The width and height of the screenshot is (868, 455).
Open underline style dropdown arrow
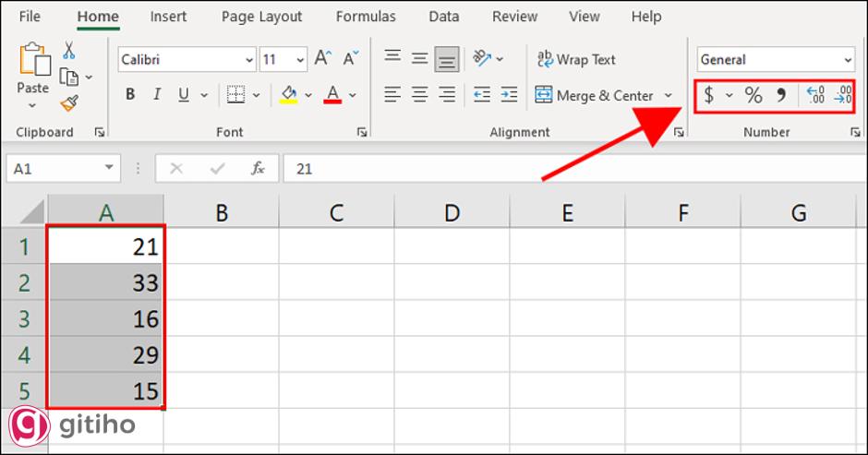(204, 95)
